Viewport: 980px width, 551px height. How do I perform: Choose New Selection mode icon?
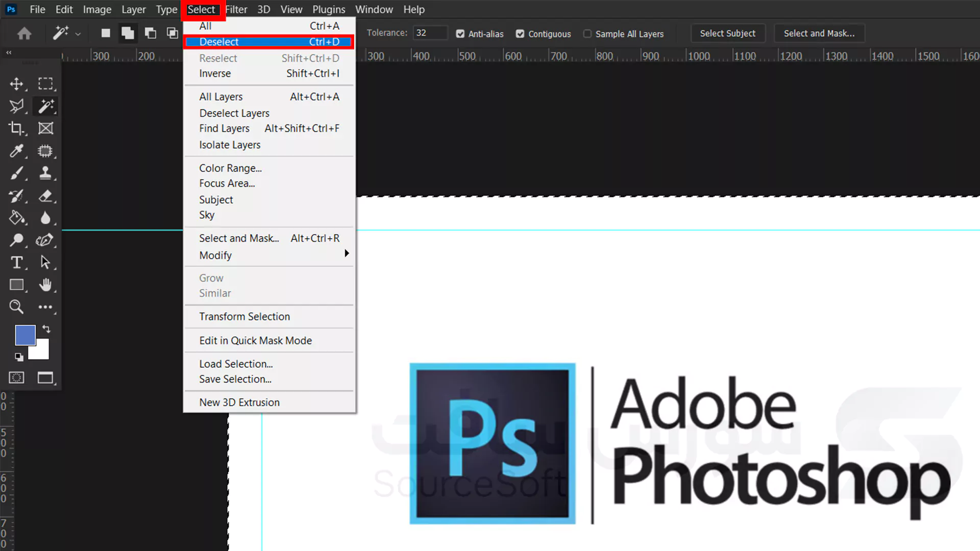[x=106, y=33]
